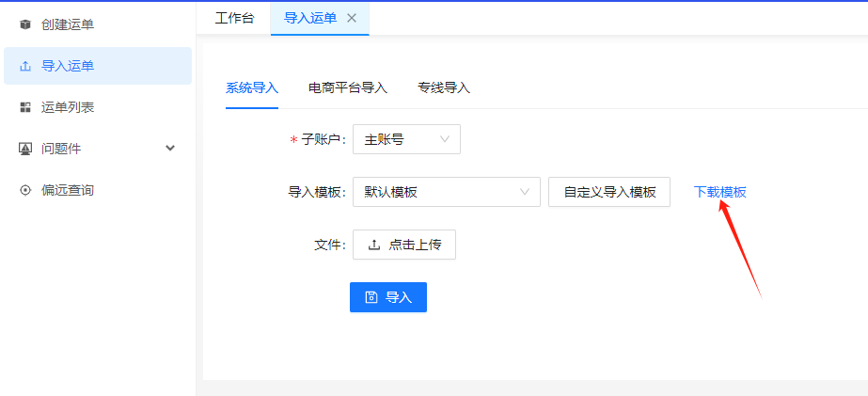Click the 下载模板 link
This screenshot has height=396, width=868.
[x=720, y=192]
